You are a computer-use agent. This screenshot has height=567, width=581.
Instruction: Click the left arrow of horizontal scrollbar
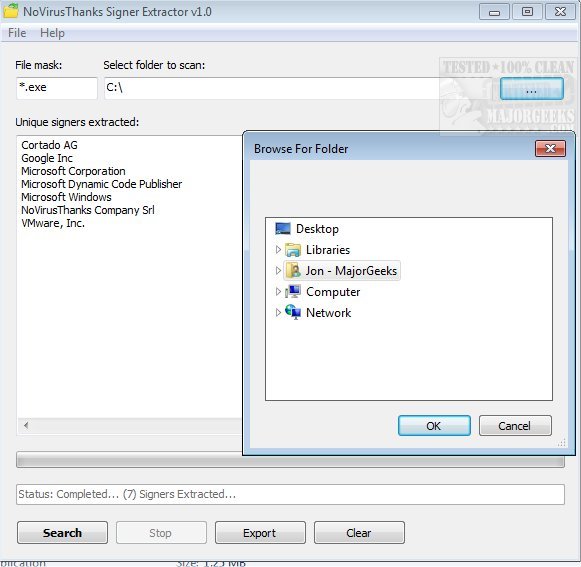click(x=26, y=425)
